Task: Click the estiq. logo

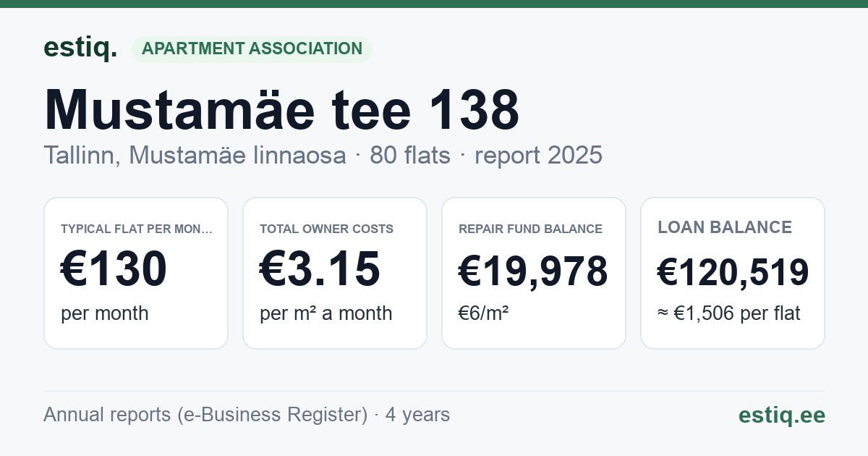Action: tap(80, 48)
